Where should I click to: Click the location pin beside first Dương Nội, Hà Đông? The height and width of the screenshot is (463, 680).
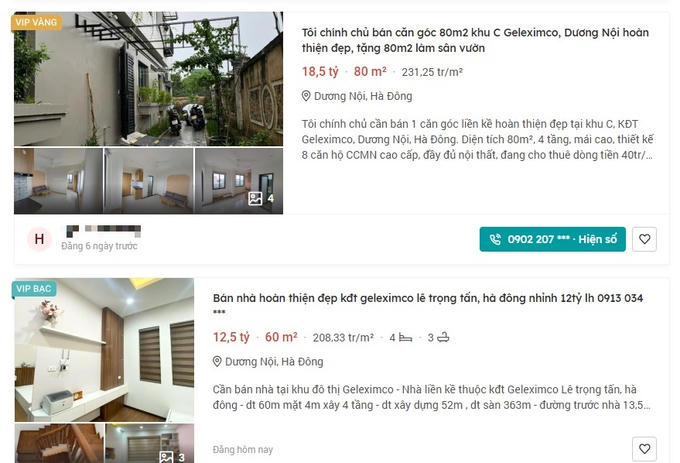pyautogui.click(x=306, y=96)
